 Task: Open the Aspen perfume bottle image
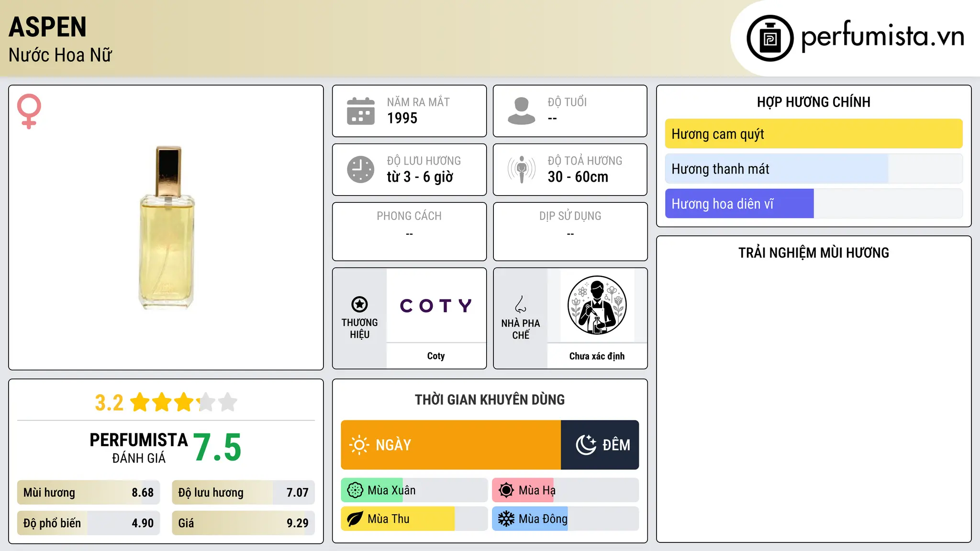(x=166, y=228)
